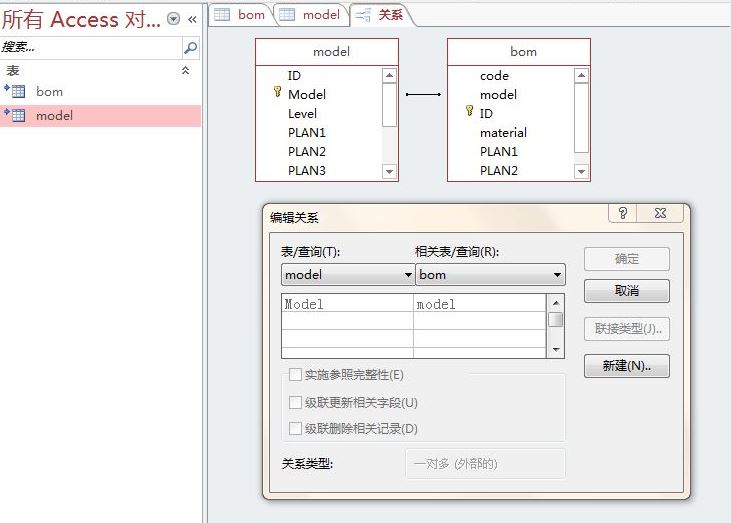Select bom table in navigation pane

pos(100,91)
